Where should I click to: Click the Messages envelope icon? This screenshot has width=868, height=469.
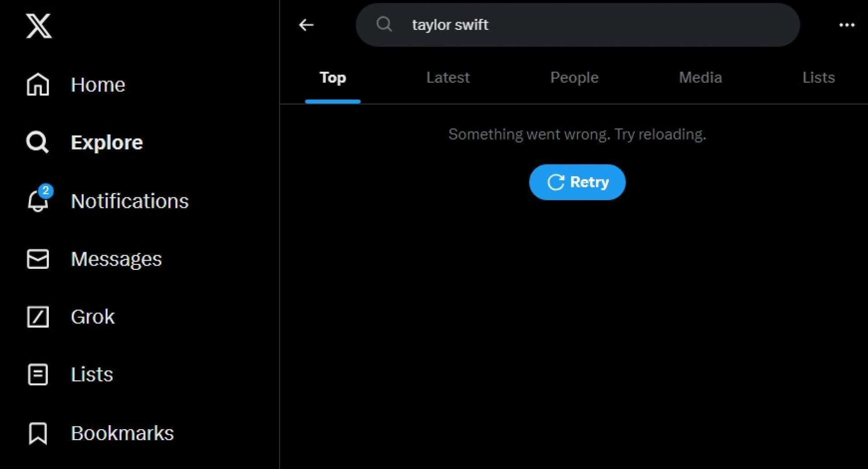[38, 259]
